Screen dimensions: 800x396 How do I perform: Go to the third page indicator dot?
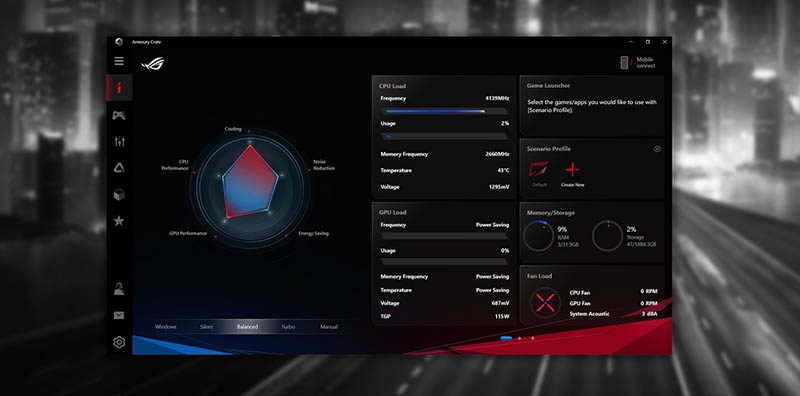pos(533,338)
